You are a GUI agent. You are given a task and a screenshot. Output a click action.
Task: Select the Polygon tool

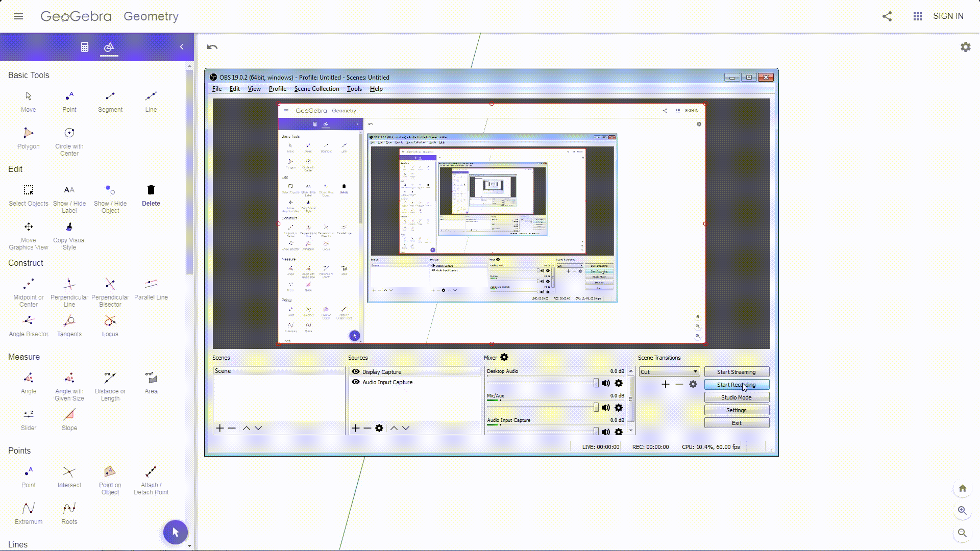pyautogui.click(x=28, y=133)
